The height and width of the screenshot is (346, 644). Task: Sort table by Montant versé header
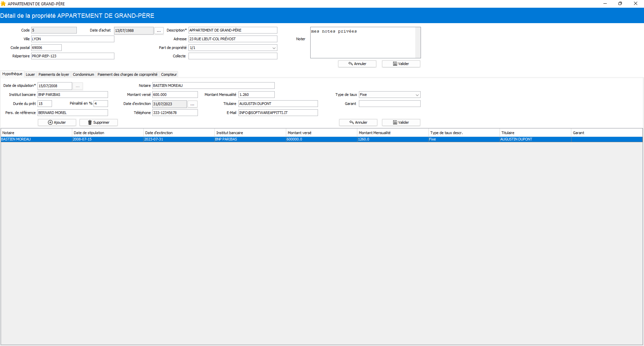[322, 133]
